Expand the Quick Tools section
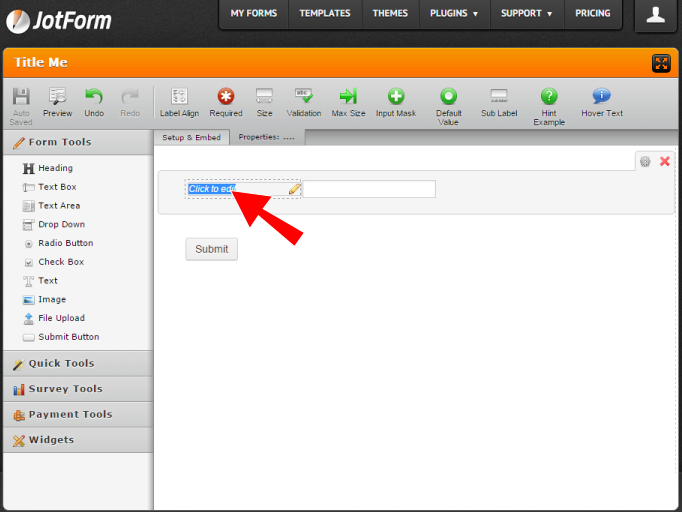The image size is (682, 512). point(78,364)
